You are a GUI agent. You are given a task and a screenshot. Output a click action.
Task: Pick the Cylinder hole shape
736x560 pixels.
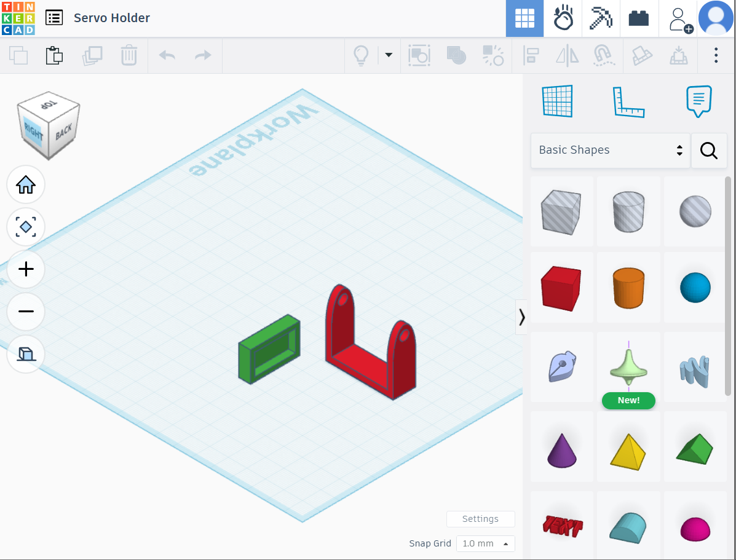click(x=628, y=211)
